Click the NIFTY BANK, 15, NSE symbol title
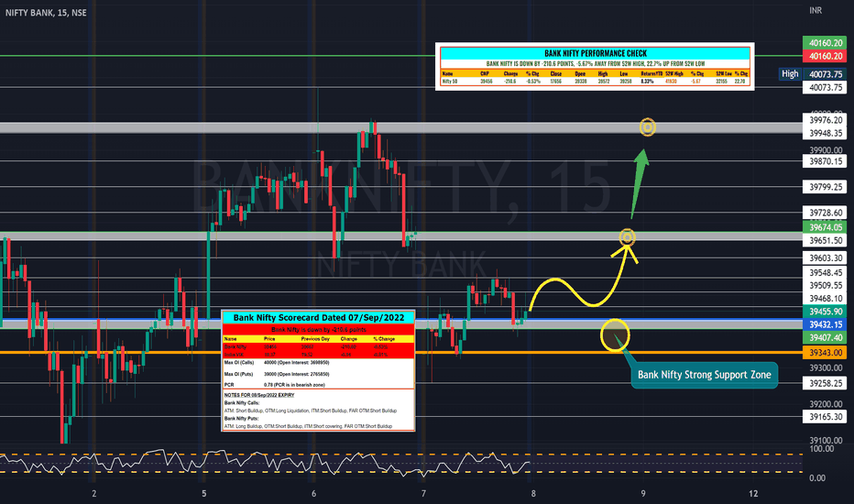Image resolution: width=854 pixels, height=504 pixels. tap(46, 12)
